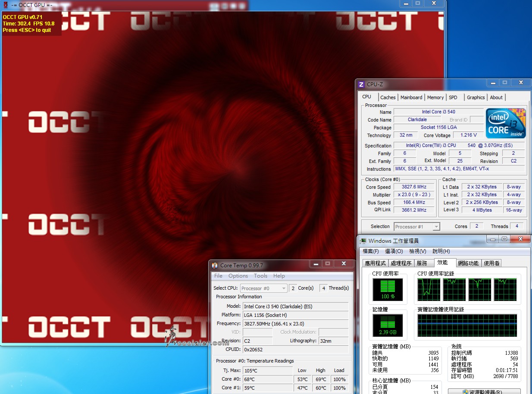Open the 檔案(F) menu in Task Manager
532x394 pixels.
[x=371, y=251]
